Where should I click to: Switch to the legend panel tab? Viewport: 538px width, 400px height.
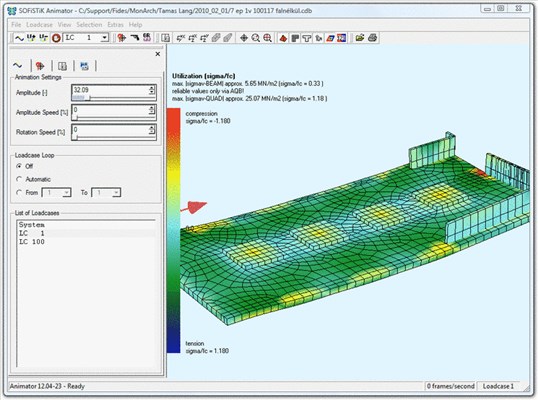[62, 66]
